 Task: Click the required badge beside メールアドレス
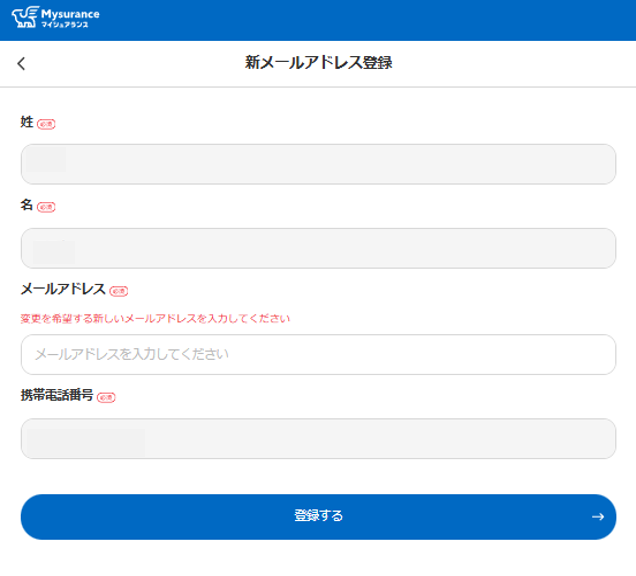pos(119,291)
